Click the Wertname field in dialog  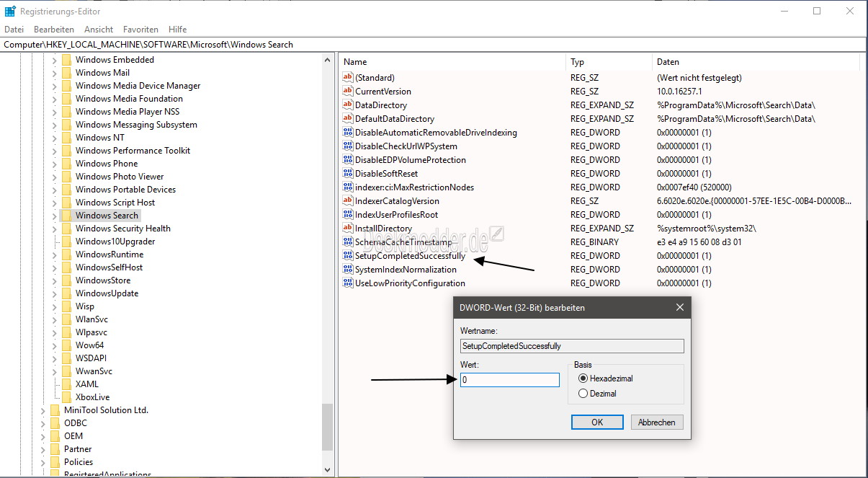coord(572,346)
